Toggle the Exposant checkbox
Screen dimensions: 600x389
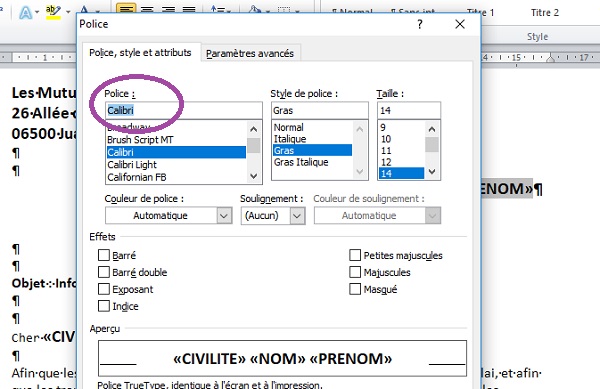point(104,289)
